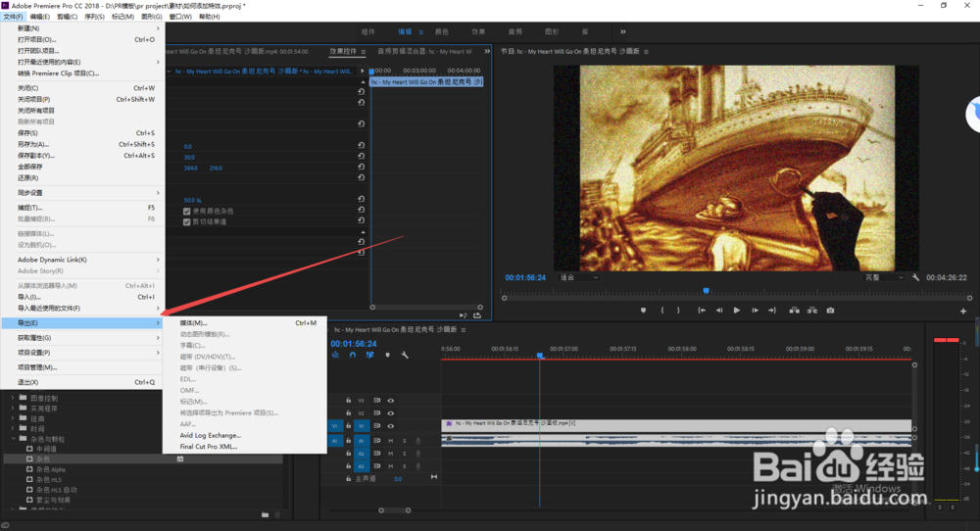This screenshot has width=980, height=531.
Task: Open the 适合 zoom level dropdown
Action: point(579,277)
